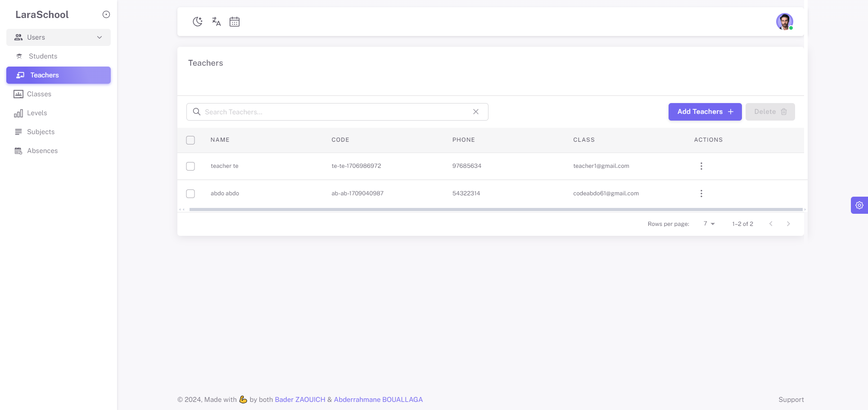Click phone number 54322314

466,194
